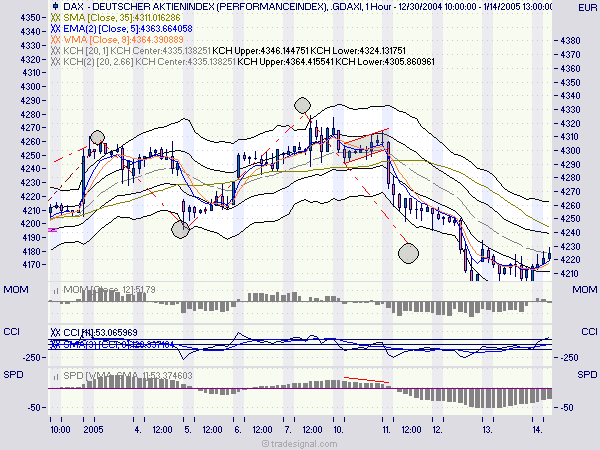The image size is (600, 450).
Task: Click the SMA [Close, 35]:4311.016286 legend text
Action: coord(122,18)
